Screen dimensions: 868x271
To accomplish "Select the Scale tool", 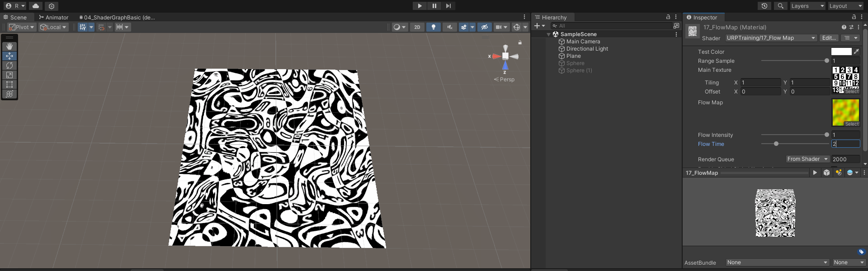I will pos(9,75).
